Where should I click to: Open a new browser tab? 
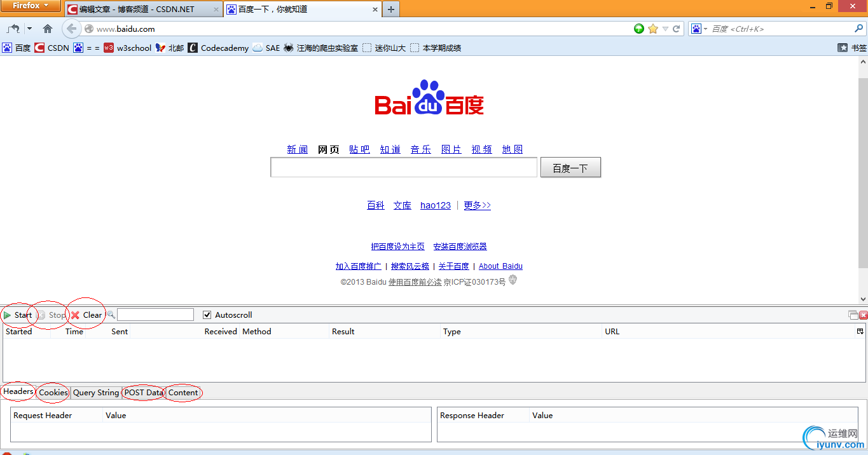pyautogui.click(x=391, y=10)
